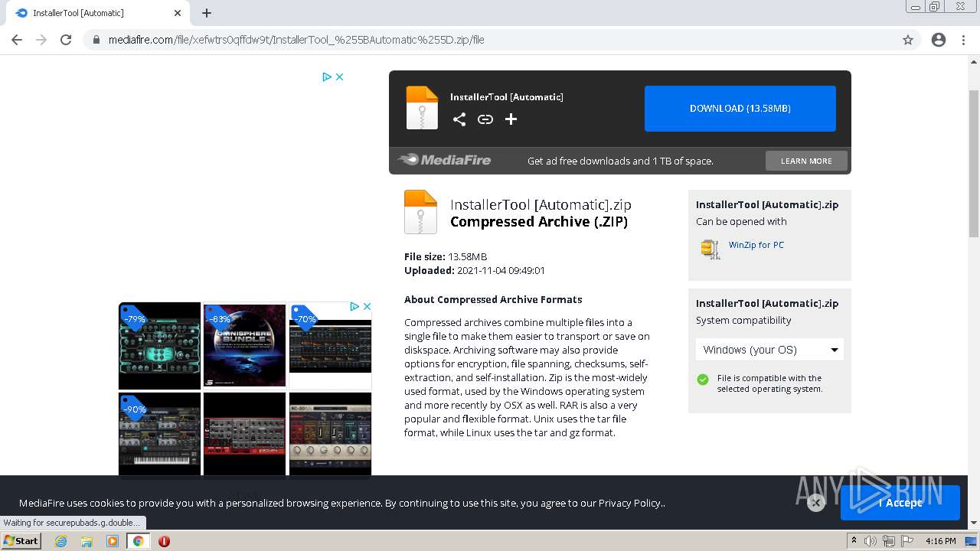
Task: Open the WinZip for PC link
Action: (x=756, y=245)
